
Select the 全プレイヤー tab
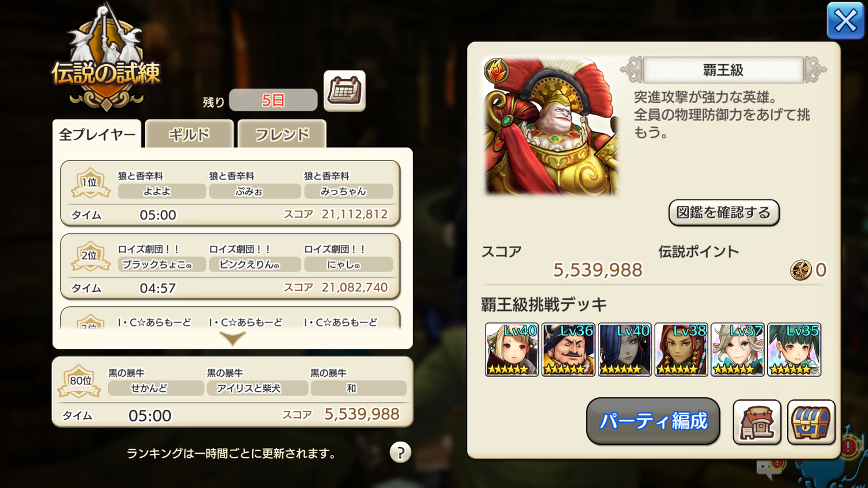coord(97,134)
